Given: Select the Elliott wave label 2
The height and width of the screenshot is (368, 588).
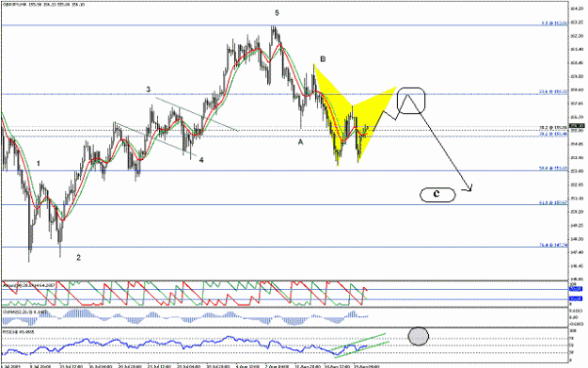Looking at the screenshot, I should (x=78, y=258).
